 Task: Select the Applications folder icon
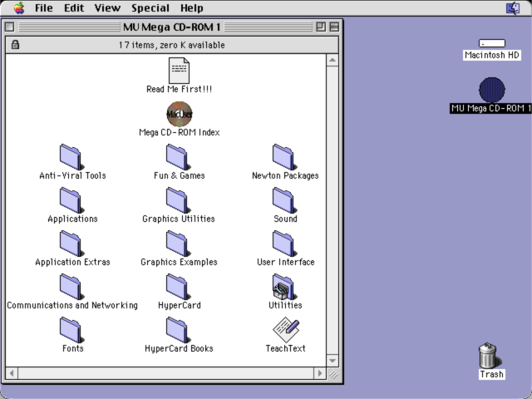pyautogui.click(x=71, y=200)
